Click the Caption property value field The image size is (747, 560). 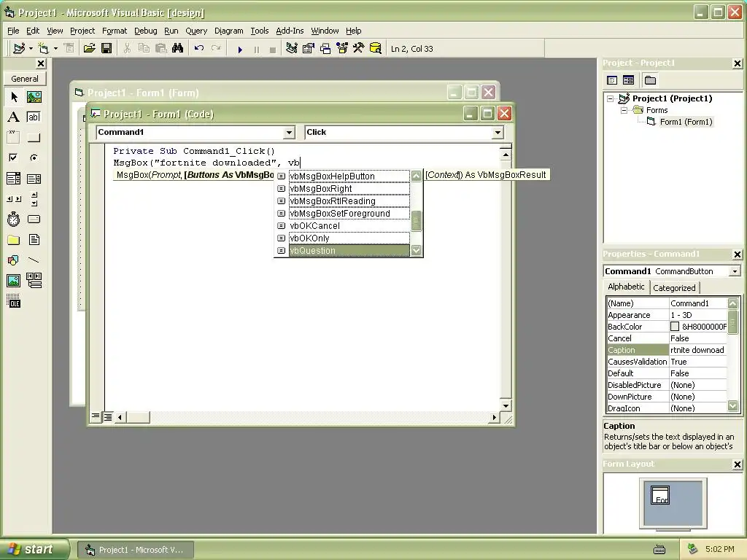698,350
